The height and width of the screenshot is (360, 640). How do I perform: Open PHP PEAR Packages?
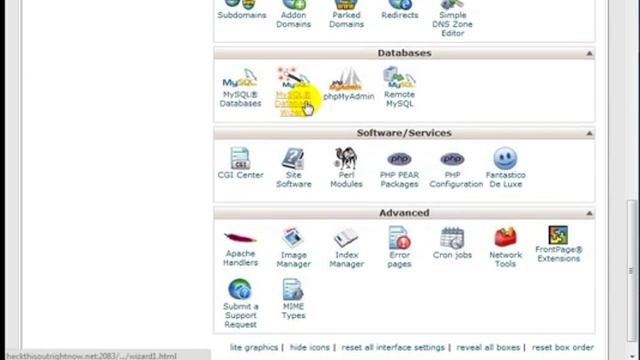coord(399,169)
